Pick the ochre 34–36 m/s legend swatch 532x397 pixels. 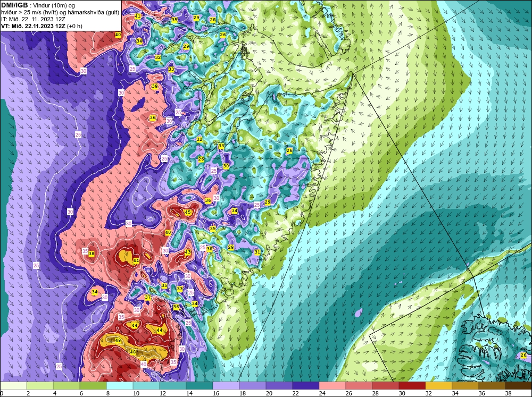coord(465,385)
